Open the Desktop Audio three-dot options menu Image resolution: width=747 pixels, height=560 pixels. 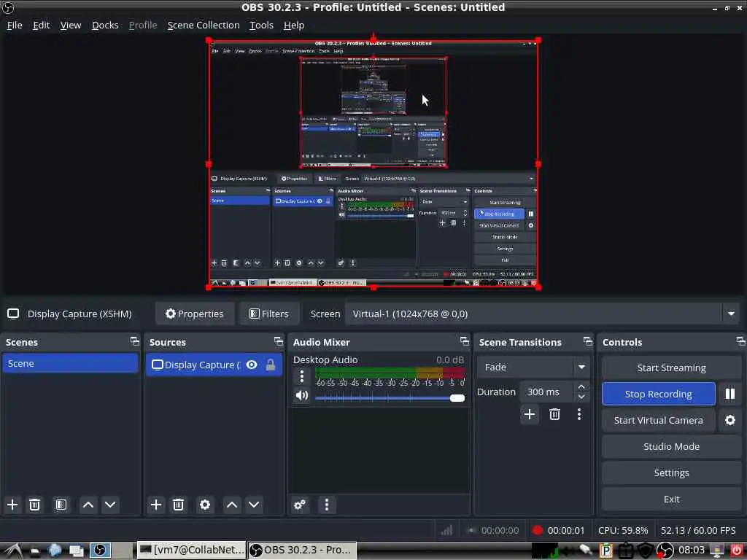click(x=301, y=376)
